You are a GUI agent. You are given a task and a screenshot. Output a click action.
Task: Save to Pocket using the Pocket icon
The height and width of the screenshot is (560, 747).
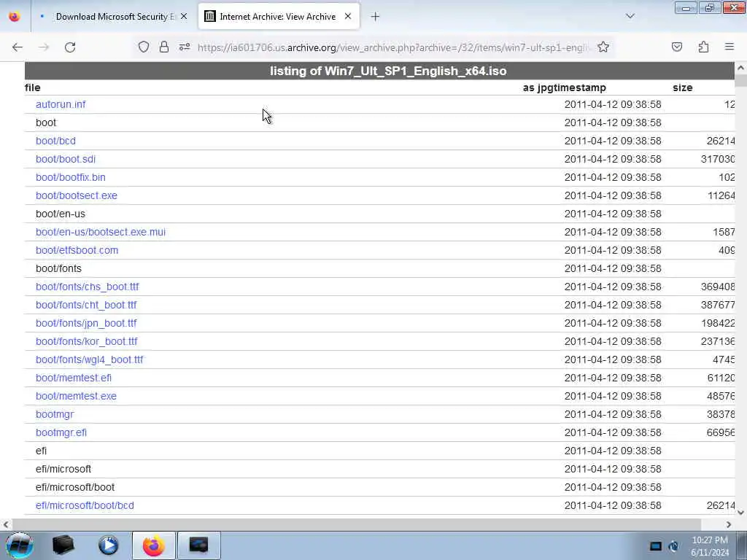point(677,47)
